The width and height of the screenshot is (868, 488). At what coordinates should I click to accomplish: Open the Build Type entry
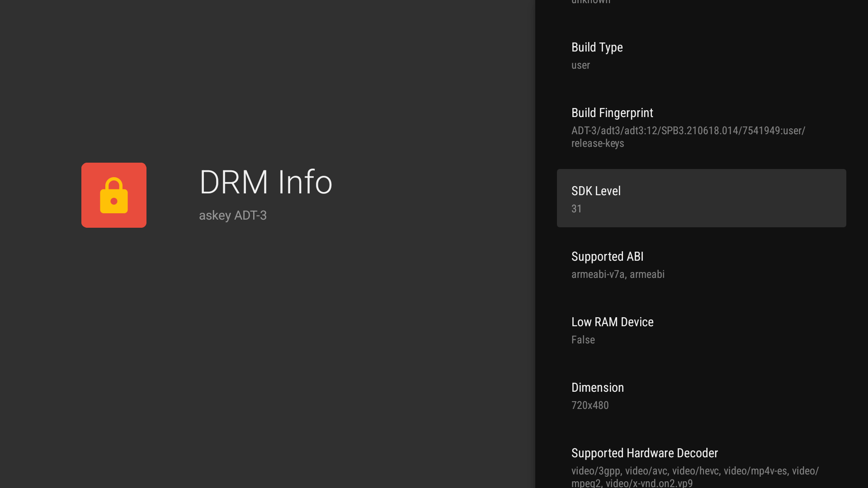pyautogui.click(x=597, y=47)
